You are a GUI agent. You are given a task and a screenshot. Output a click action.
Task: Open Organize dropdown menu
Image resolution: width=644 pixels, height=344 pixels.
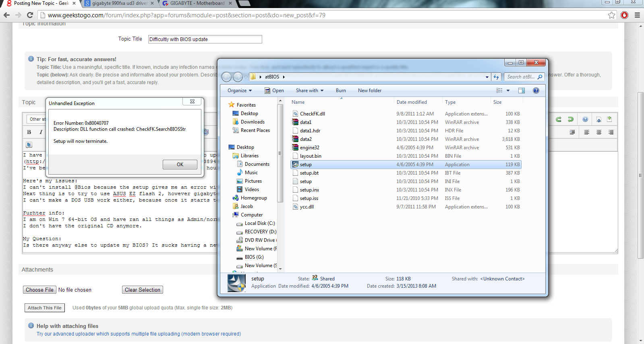pyautogui.click(x=240, y=91)
